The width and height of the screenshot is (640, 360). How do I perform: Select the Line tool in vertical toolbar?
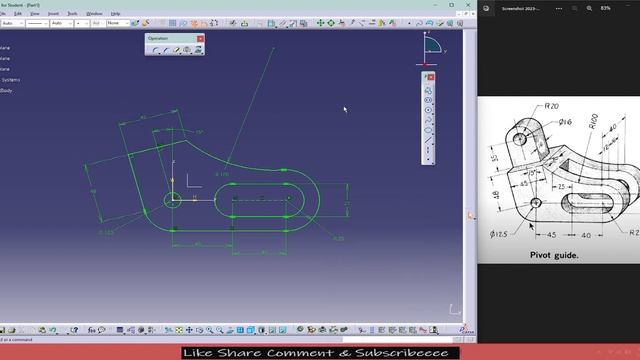coord(428,140)
